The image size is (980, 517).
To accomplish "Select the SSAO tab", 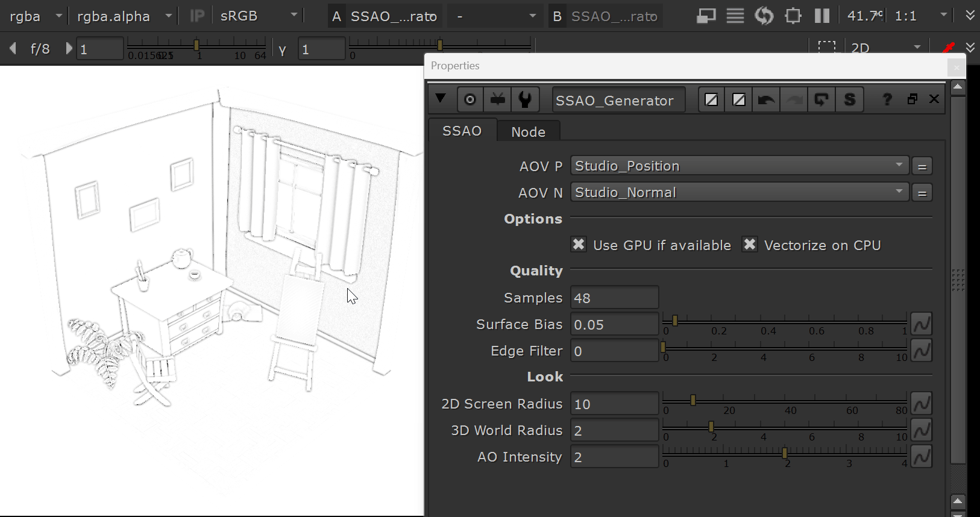I will click(x=462, y=131).
